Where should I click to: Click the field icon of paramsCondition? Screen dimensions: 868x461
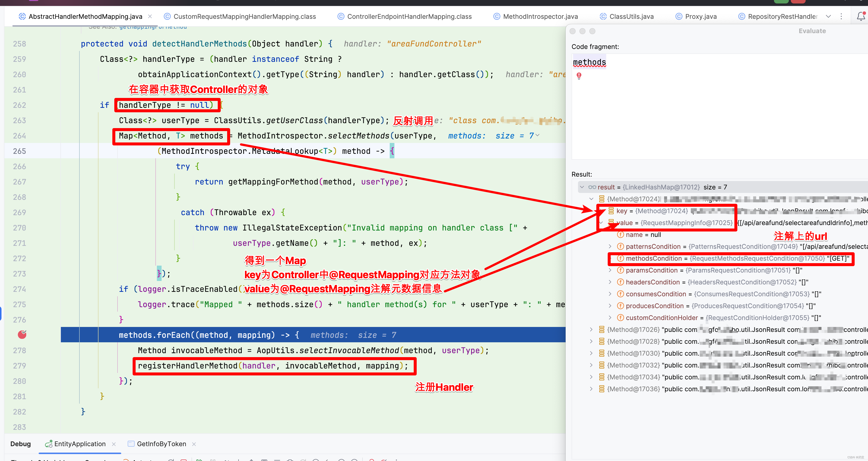coord(620,270)
